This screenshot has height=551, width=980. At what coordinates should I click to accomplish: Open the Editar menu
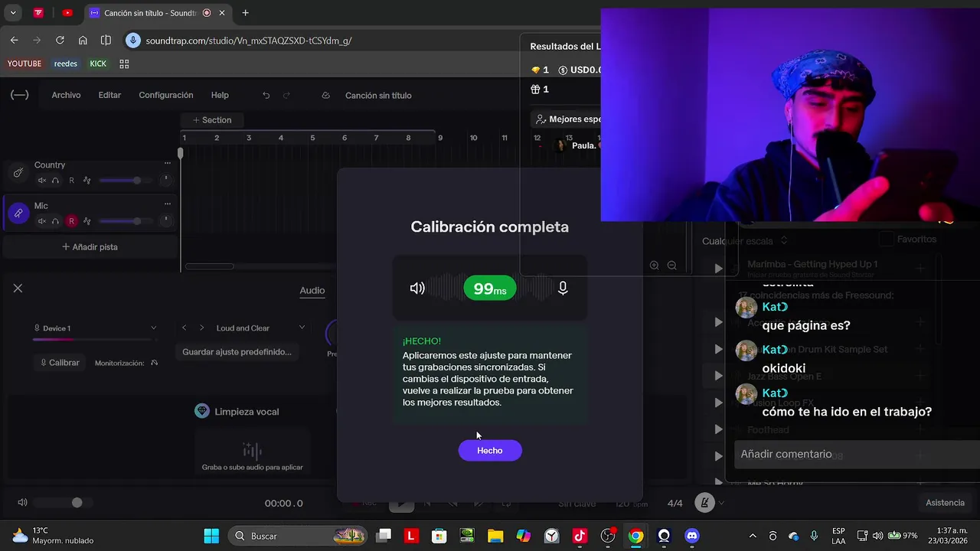109,95
